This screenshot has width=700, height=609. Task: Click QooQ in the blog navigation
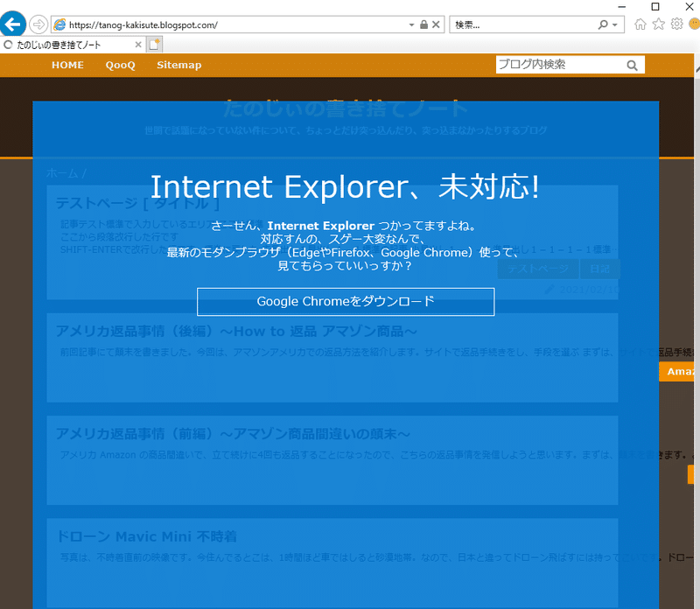click(x=121, y=65)
